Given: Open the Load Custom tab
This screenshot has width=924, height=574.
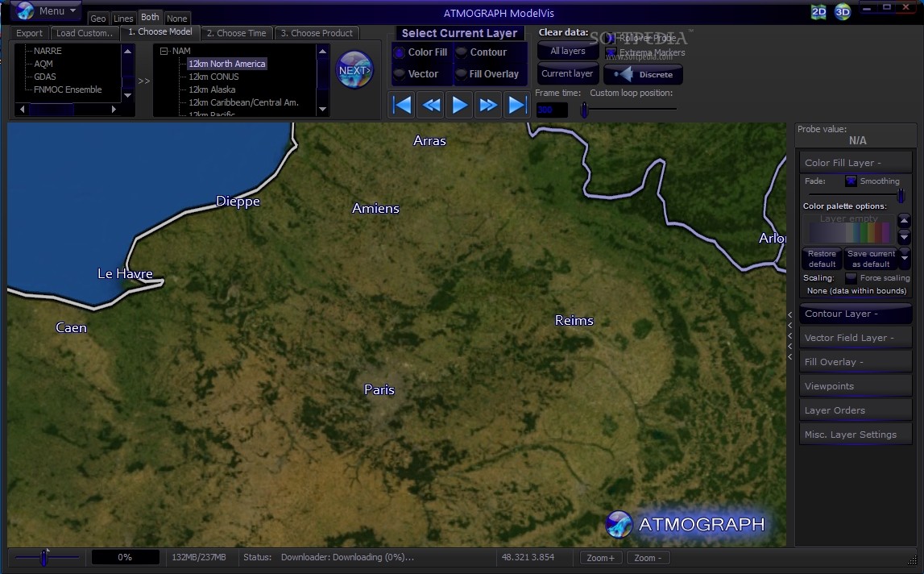Looking at the screenshot, I should click(x=85, y=33).
